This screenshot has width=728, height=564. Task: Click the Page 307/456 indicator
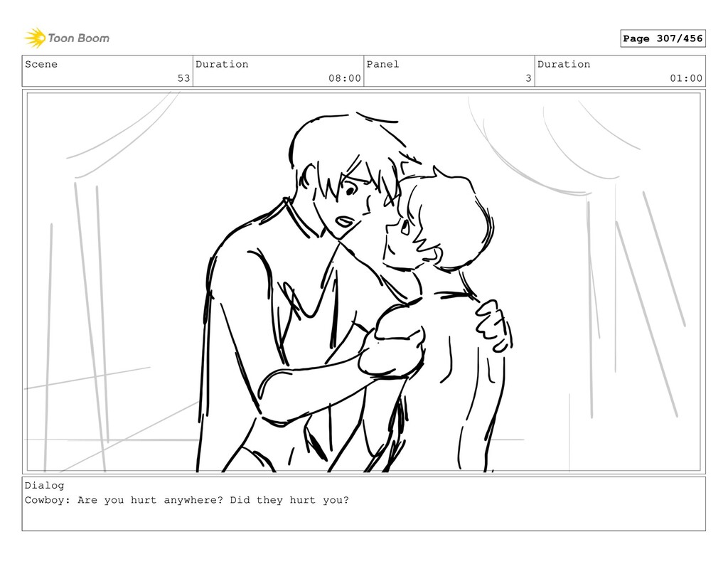point(663,38)
